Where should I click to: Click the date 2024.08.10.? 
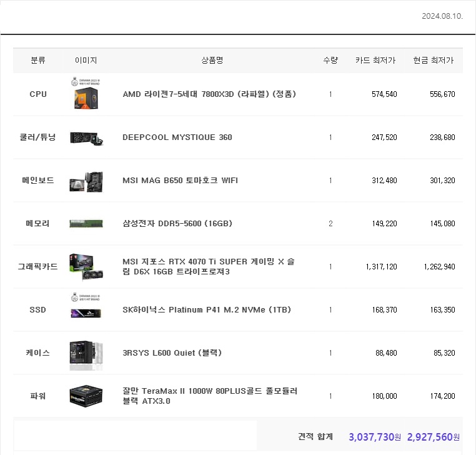442,16
